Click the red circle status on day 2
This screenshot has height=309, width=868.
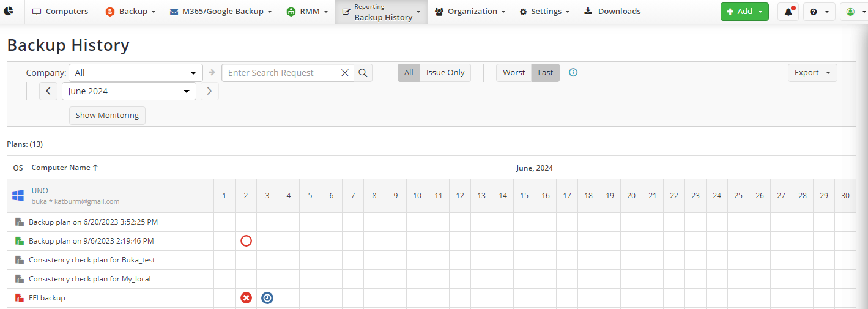pyautogui.click(x=246, y=241)
